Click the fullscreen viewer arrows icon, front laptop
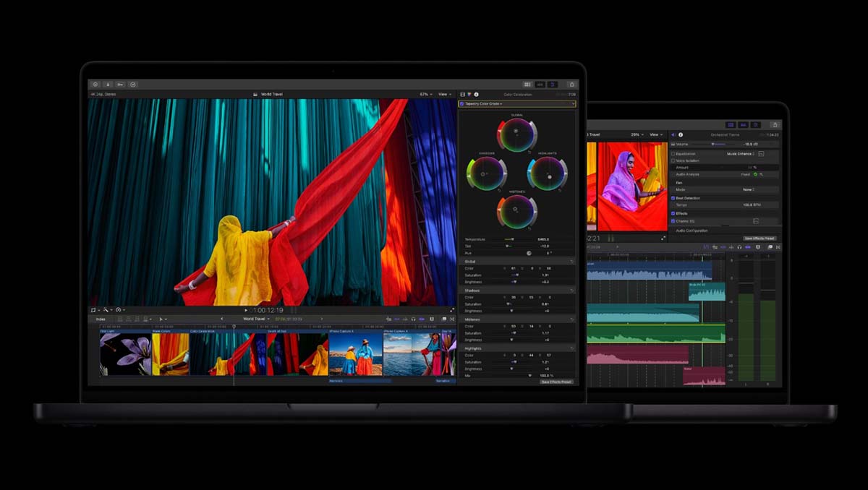The height and width of the screenshot is (490, 868). (x=452, y=310)
